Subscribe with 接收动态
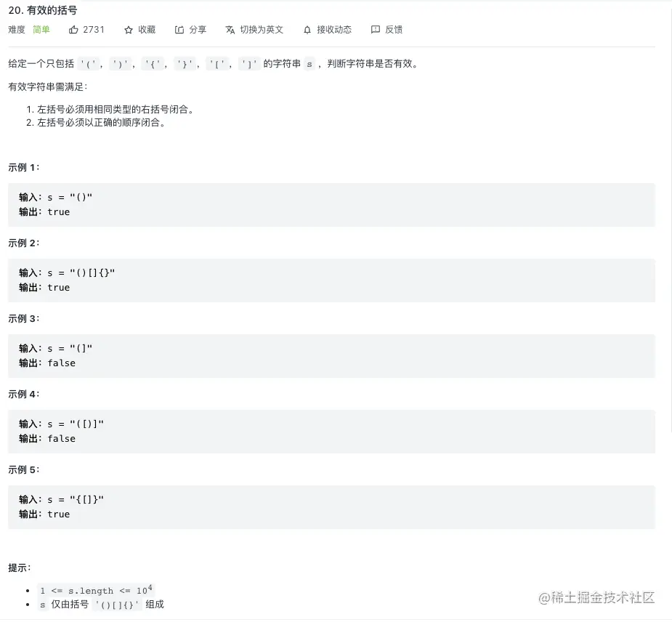 point(334,30)
